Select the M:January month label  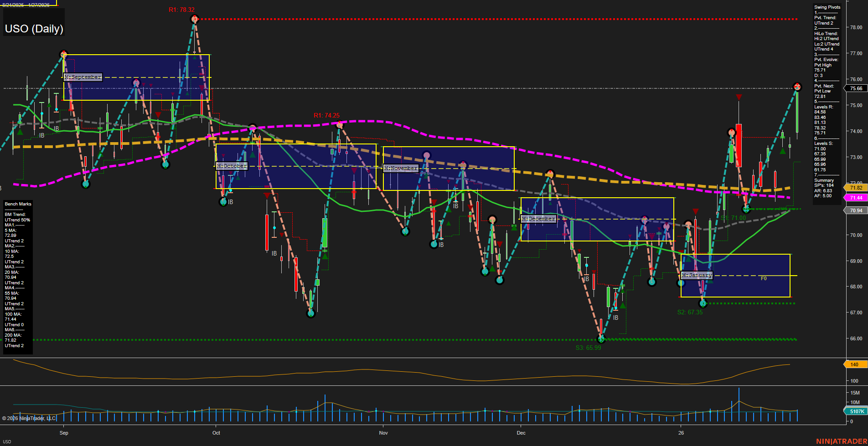click(x=696, y=275)
